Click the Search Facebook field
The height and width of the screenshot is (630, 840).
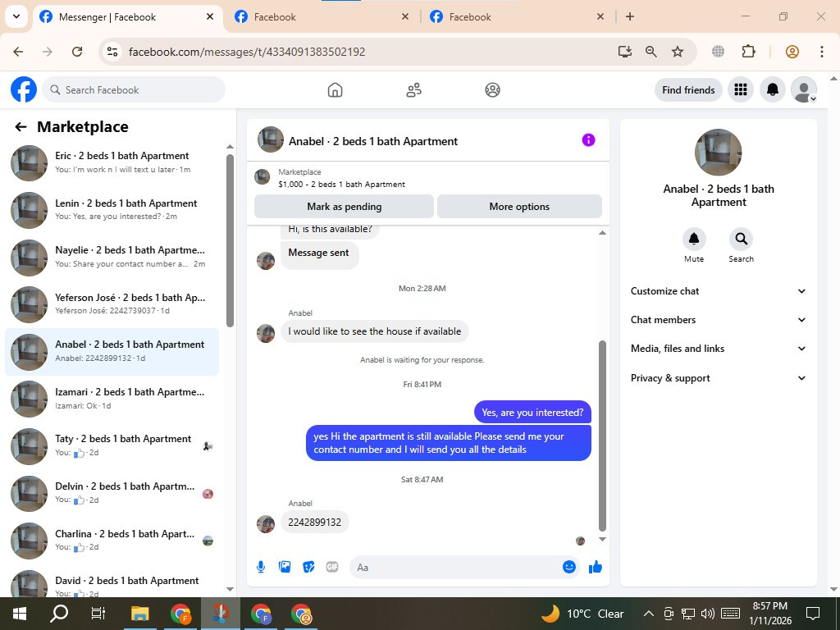[134, 89]
